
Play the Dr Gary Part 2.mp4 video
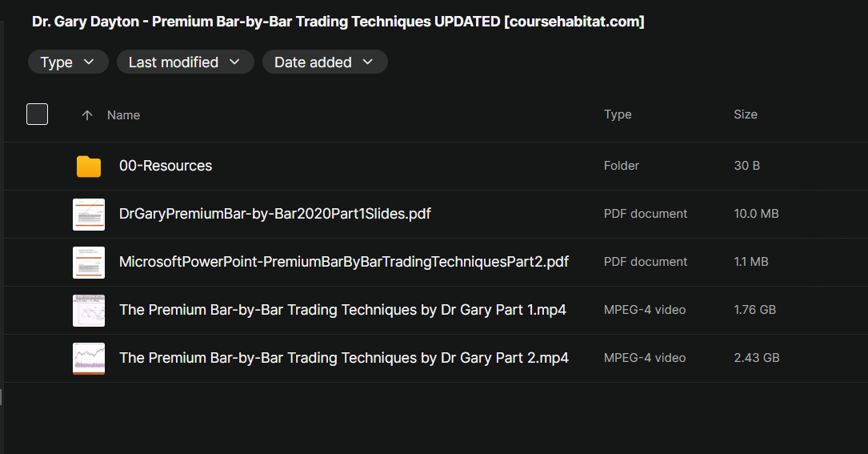point(344,358)
